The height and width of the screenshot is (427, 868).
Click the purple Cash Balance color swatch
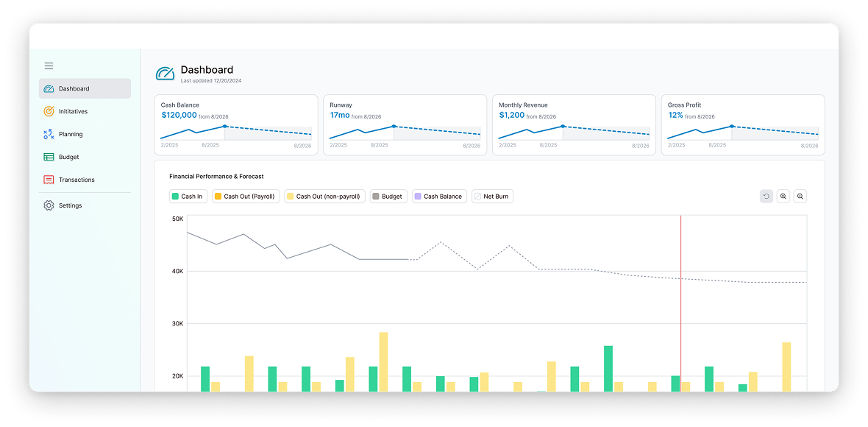[x=416, y=196]
